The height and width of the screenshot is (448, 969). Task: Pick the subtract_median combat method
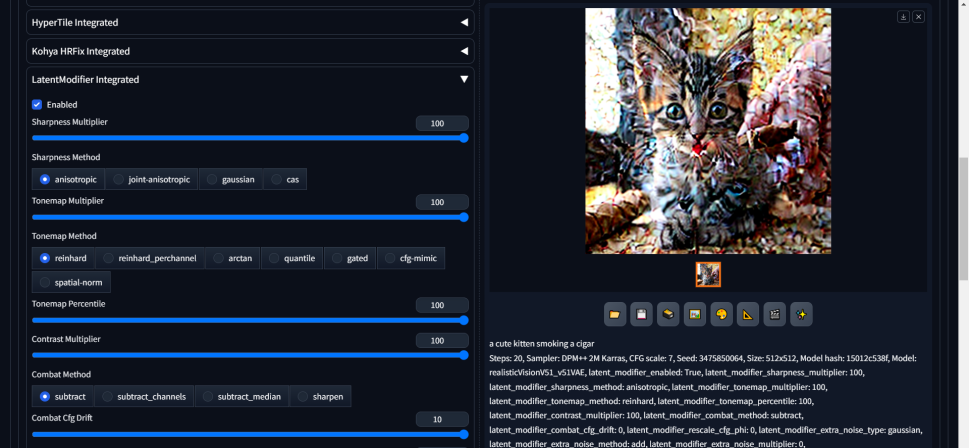click(x=241, y=397)
